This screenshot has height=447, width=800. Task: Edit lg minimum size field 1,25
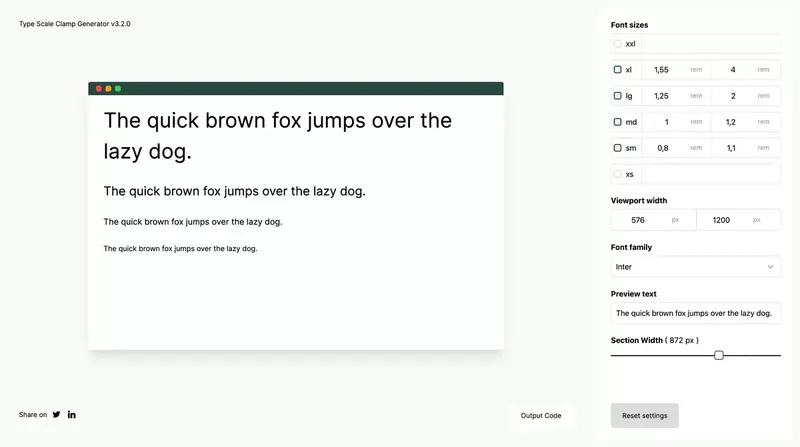(x=676, y=96)
